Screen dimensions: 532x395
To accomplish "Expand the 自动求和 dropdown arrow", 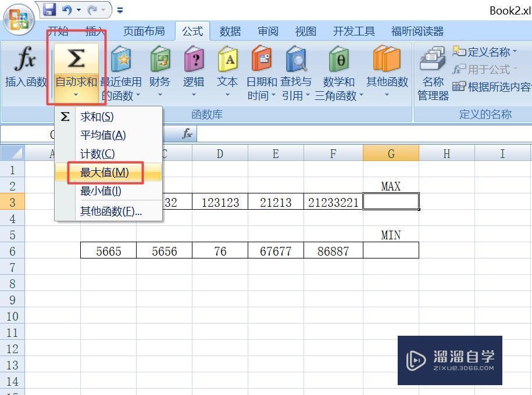I will pos(76,95).
